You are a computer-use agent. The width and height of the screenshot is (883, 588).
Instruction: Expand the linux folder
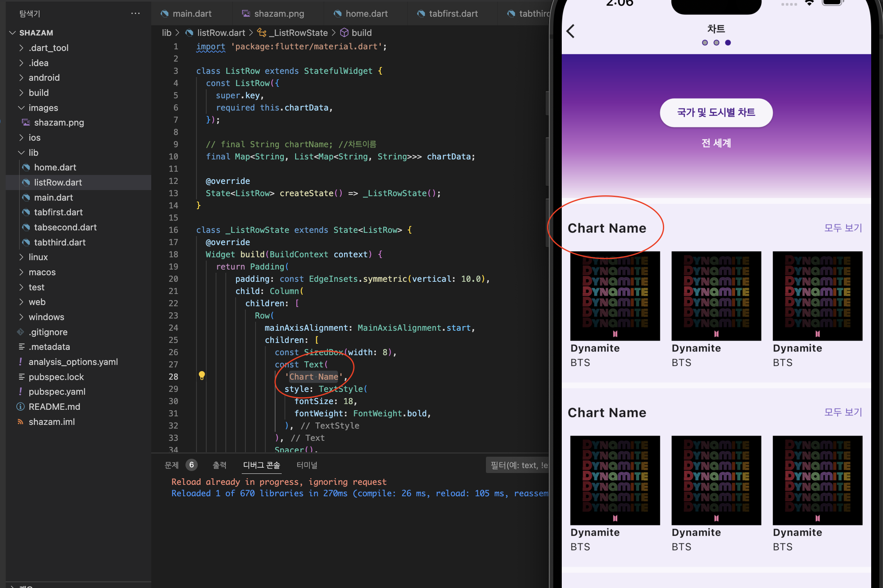[21, 257]
